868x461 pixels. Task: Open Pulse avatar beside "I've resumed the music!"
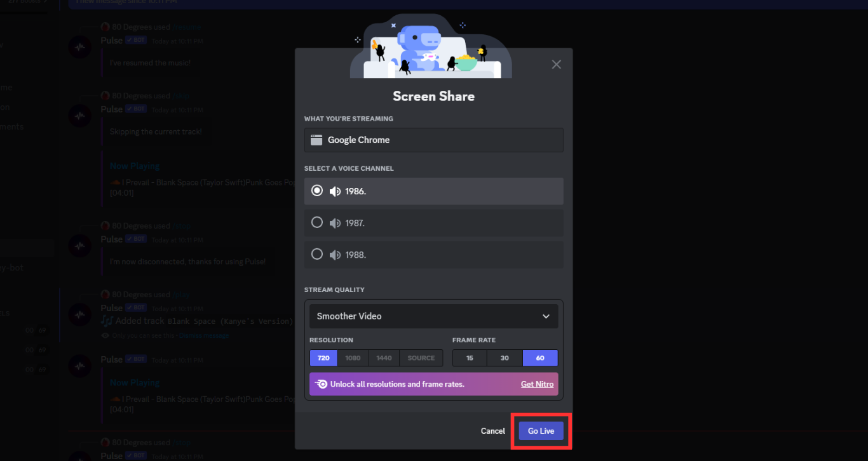click(79, 47)
